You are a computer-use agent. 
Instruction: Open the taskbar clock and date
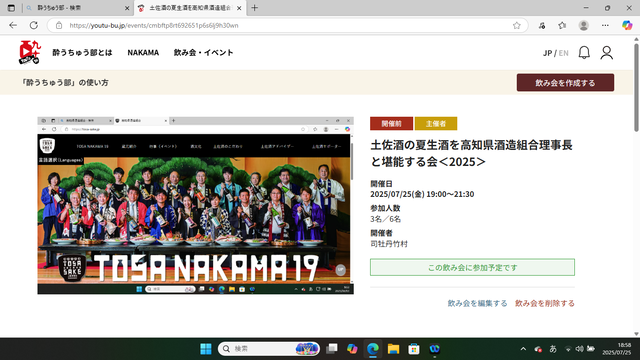[x=616, y=349]
